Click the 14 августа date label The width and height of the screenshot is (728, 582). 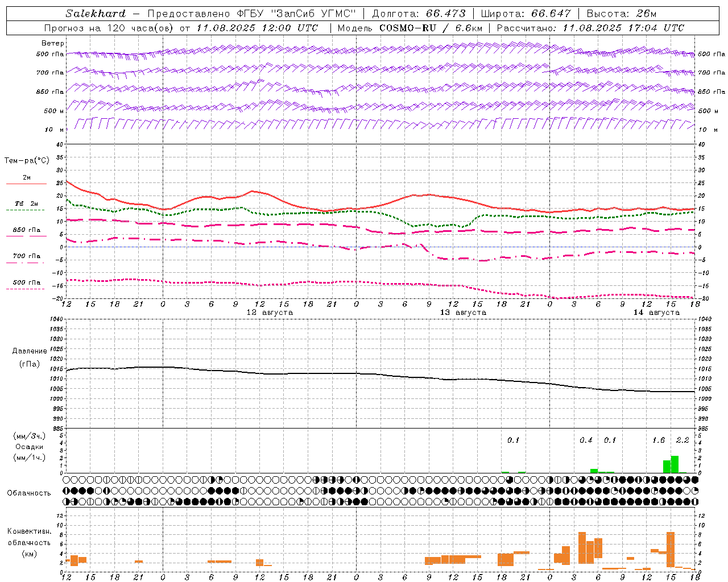[656, 313]
